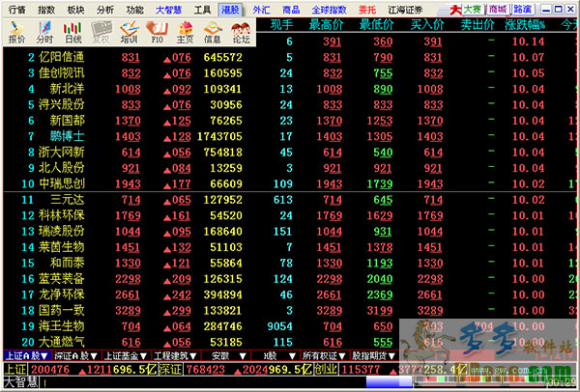Select stock row 新北洋
The height and width of the screenshot is (392, 580).
click(292, 89)
